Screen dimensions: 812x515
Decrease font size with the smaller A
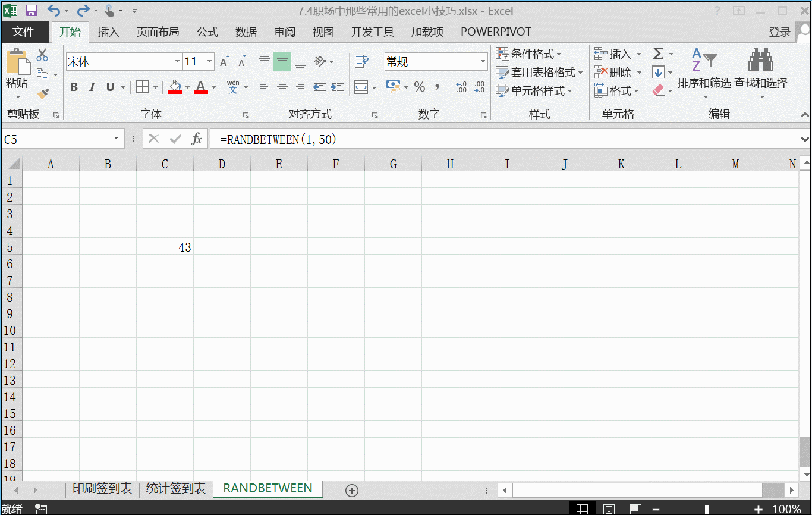(x=242, y=62)
